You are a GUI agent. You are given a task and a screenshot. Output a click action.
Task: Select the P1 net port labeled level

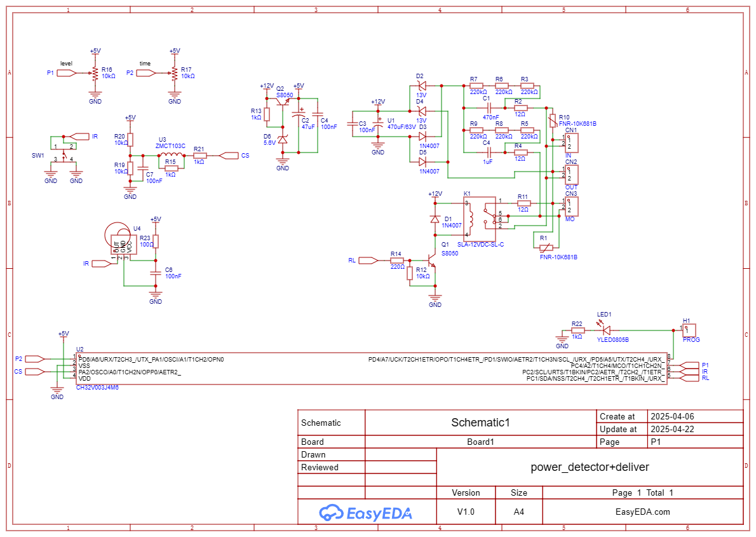pos(67,73)
